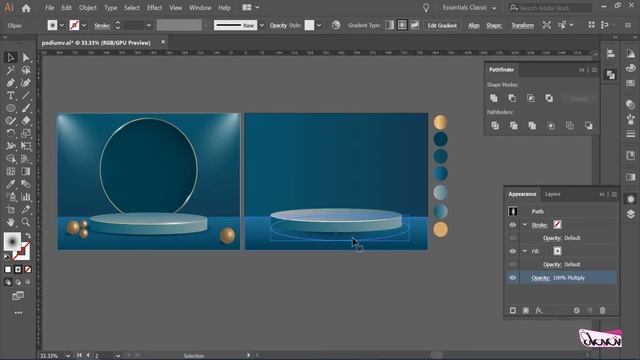Open stroke weight dropdown

[149, 25]
